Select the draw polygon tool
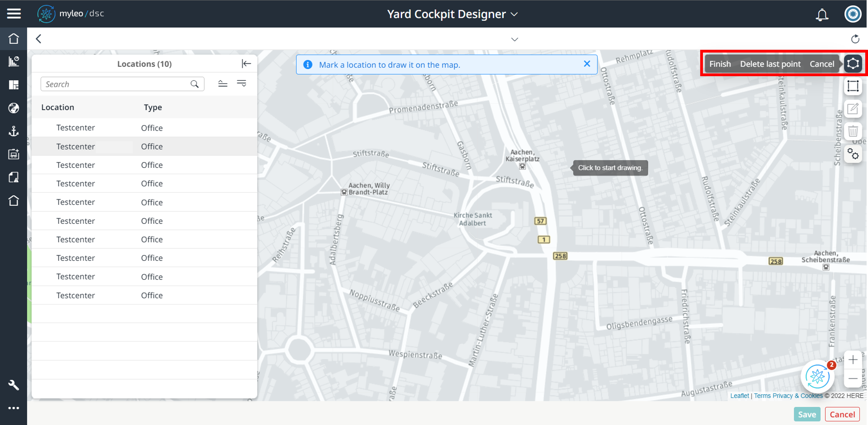Screen dimensions: 868x425 pyautogui.click(x=853, y=64)
